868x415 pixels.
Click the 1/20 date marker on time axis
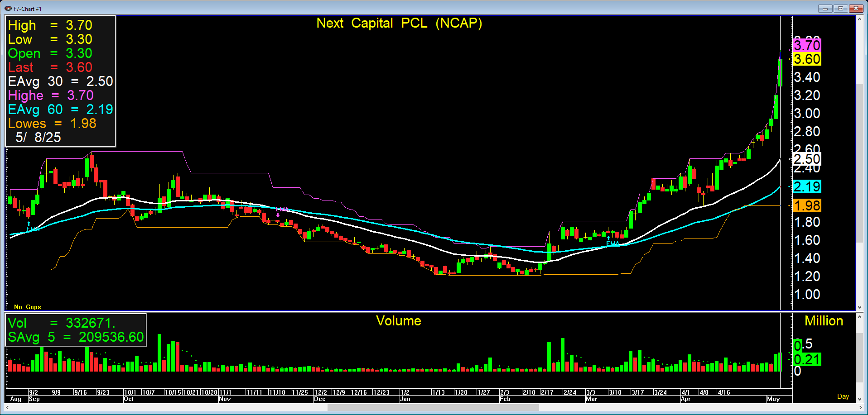click(x=461, y=392)
